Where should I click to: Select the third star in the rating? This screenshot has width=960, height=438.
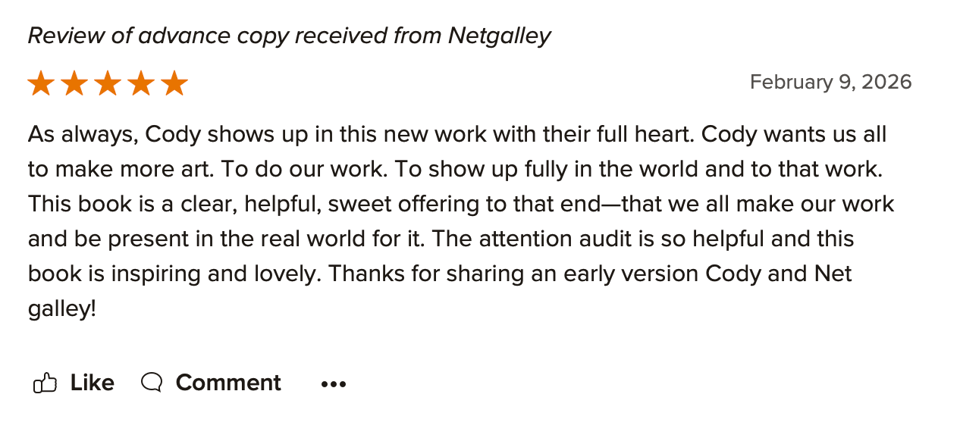coord(108,83)
